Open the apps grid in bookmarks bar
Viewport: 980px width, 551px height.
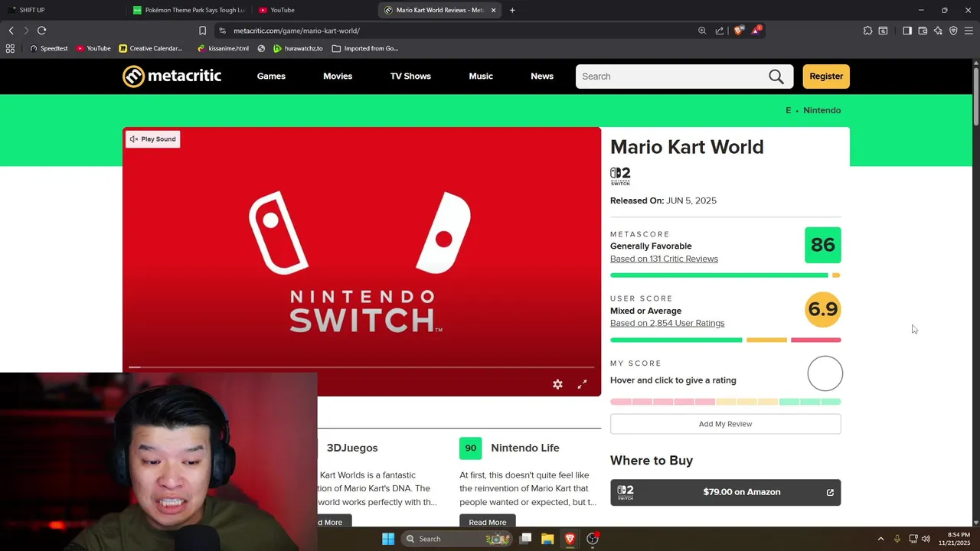[10, 48]
